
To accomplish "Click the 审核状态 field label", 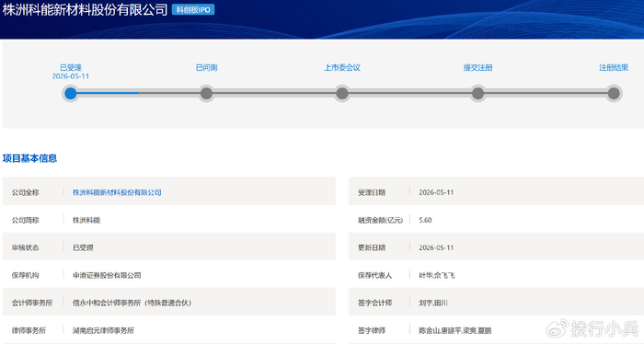I will (25, 247).
